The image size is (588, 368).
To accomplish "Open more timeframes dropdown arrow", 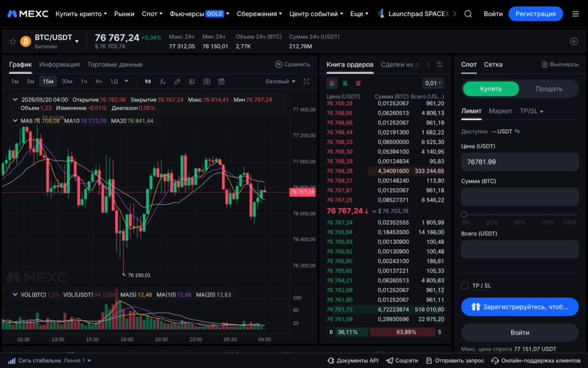I will 126,81.
